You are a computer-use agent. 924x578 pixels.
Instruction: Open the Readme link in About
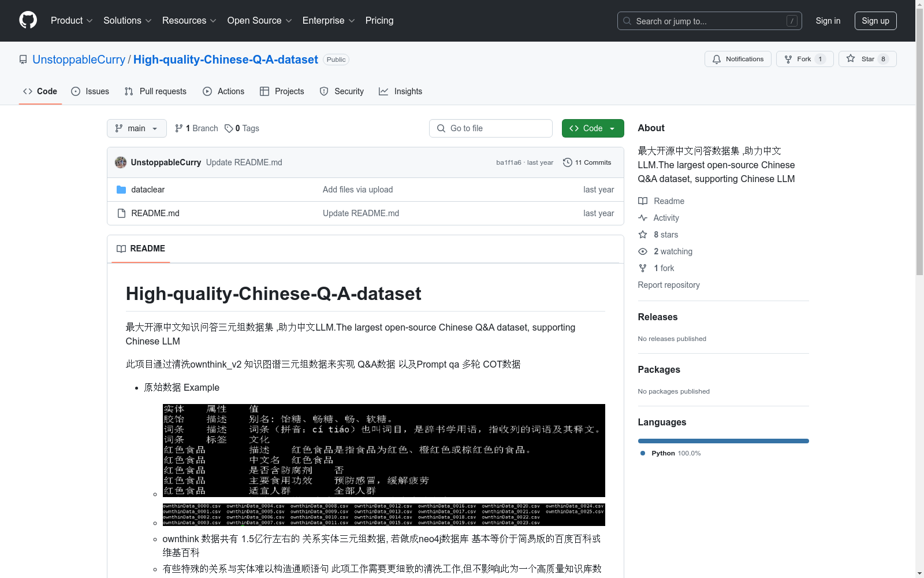click(x=661, y=201)
